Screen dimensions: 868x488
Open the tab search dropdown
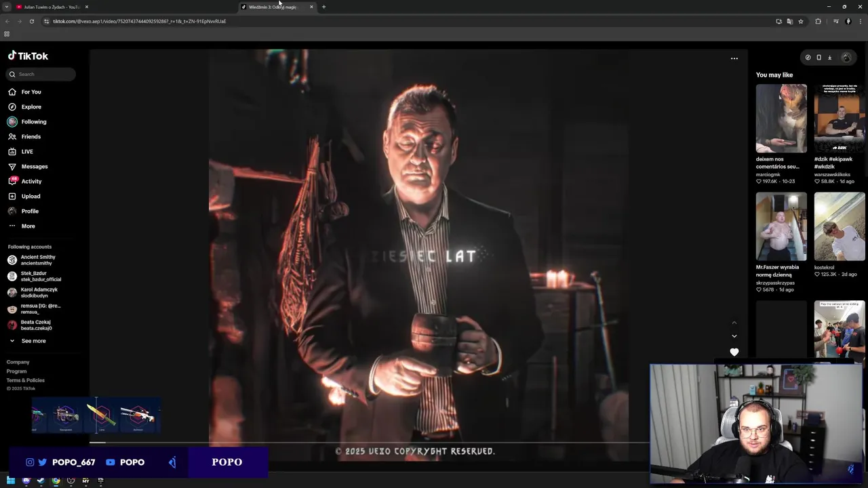click(6, 7)
